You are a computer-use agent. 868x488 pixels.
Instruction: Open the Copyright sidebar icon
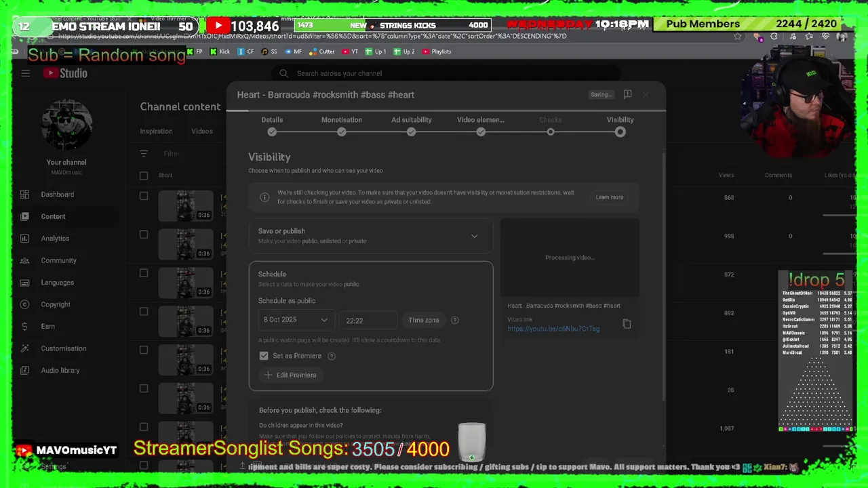pyautogui.click(x=25, y=304)
